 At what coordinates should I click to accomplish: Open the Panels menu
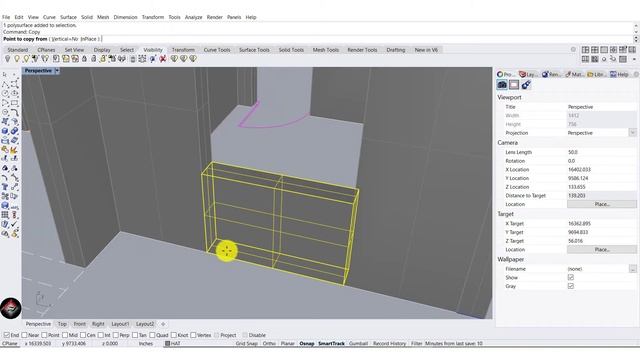pos(234,17)
